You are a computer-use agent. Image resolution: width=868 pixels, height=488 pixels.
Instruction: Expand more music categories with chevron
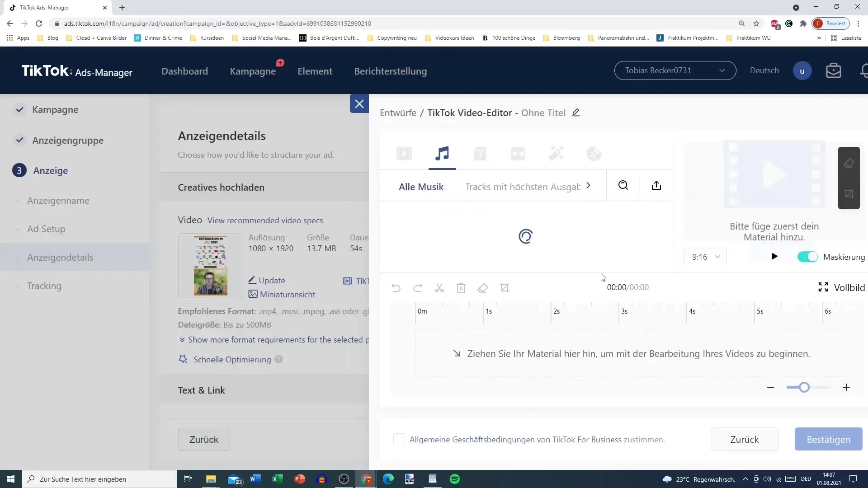click(x=588, y=185)
